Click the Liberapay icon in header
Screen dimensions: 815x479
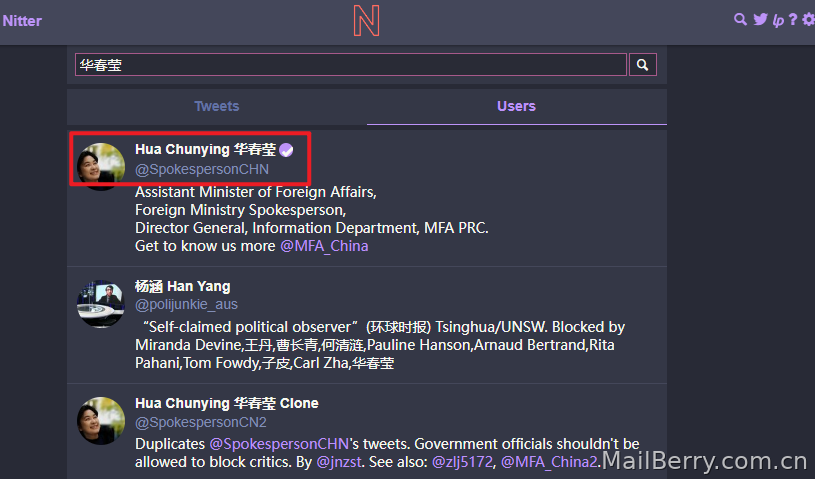click(778, 20)
